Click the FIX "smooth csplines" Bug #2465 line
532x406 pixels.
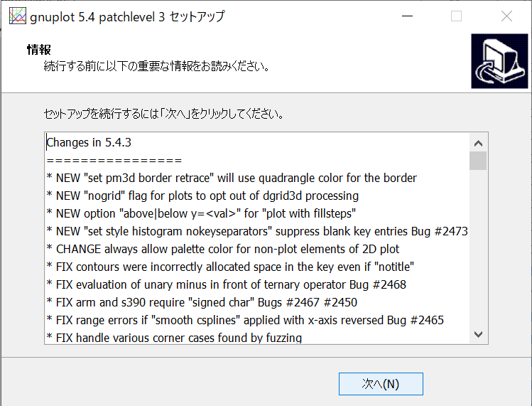tap(245, 320)
